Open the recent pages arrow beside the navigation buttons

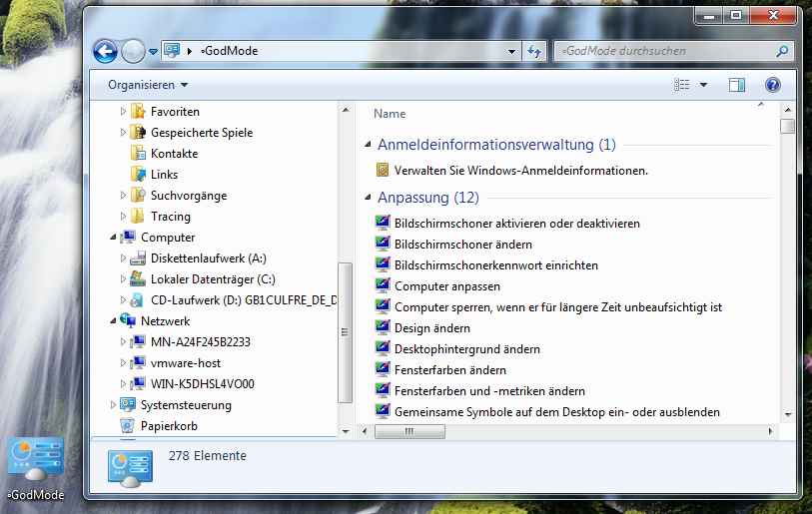(153, 52)
